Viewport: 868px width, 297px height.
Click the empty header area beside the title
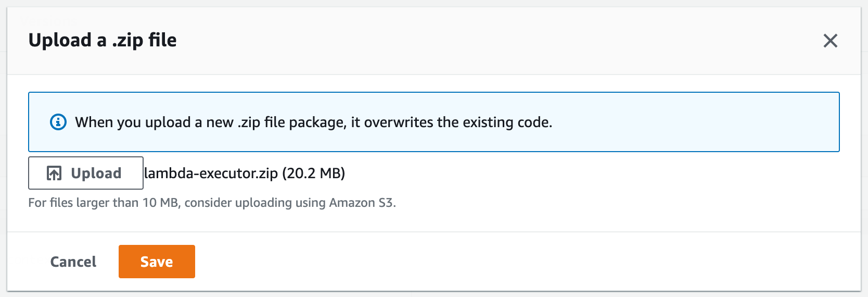tap(468, 41)
